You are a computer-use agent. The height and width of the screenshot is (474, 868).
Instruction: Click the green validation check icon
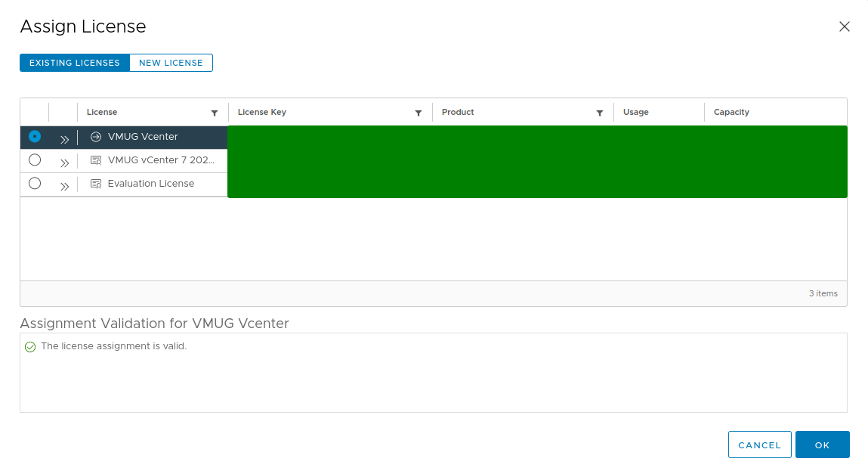(30, 346)
